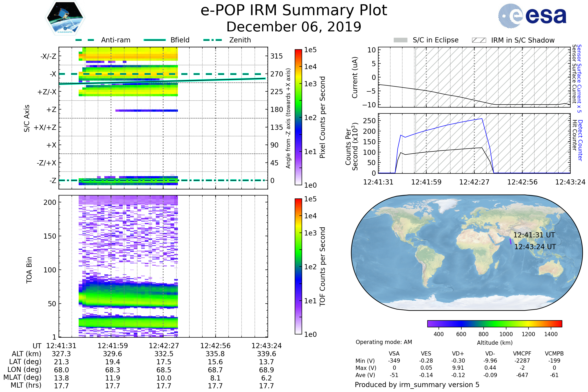Viewport: 588px width, 392px height.
Task: Click the IRM in S/C Shadow hatched legend patch
Action: click(x=479, y=40)
